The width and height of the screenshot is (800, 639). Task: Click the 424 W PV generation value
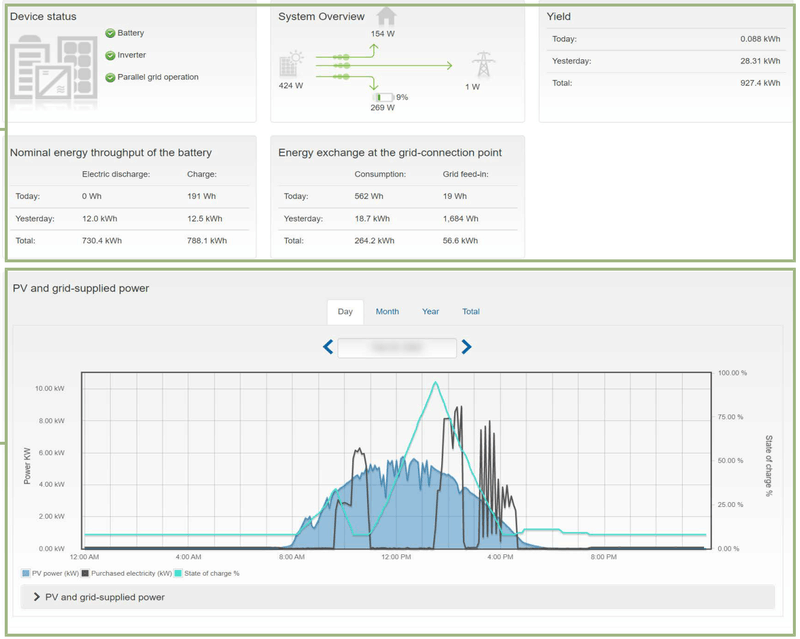pyautogui.click(x=291, y=85)
